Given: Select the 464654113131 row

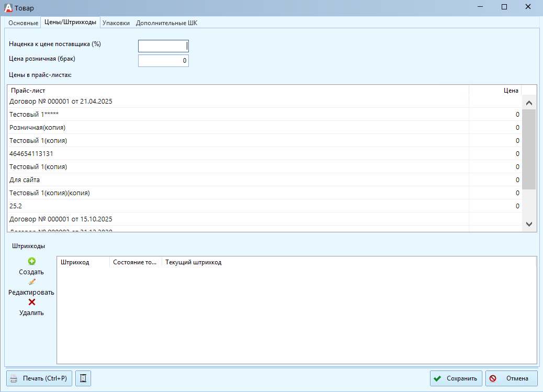Looking at the screenshot, I should pos(265,153).
